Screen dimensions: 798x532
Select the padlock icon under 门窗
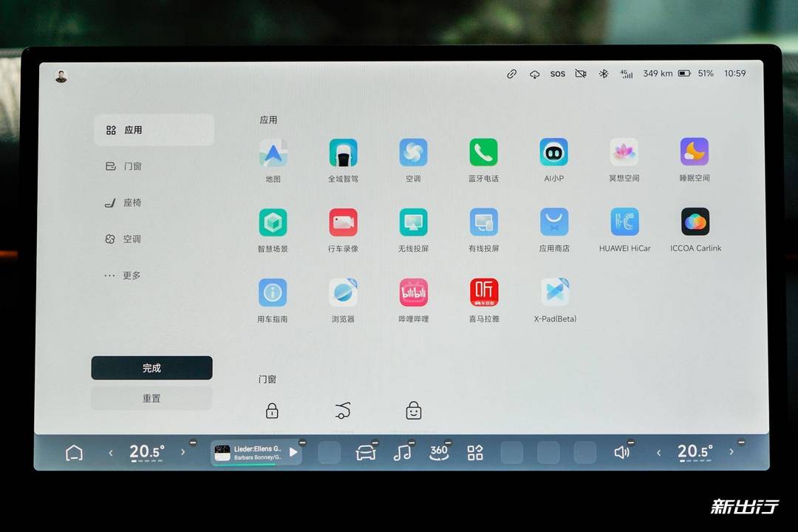point(272,410)
